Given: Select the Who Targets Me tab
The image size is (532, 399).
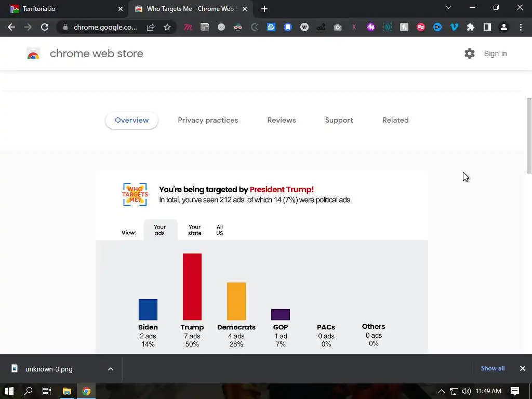Looking at the screenshot, I should coord(191,9).
